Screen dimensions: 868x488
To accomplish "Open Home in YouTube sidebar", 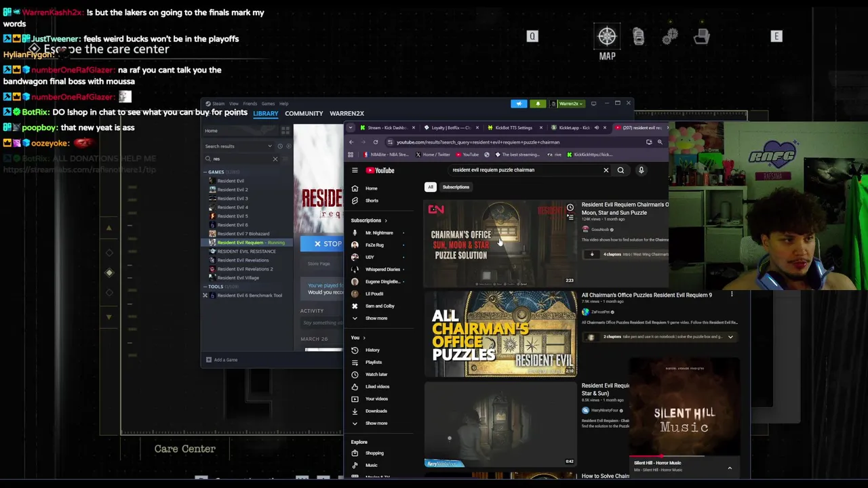I will coord(372,188).
